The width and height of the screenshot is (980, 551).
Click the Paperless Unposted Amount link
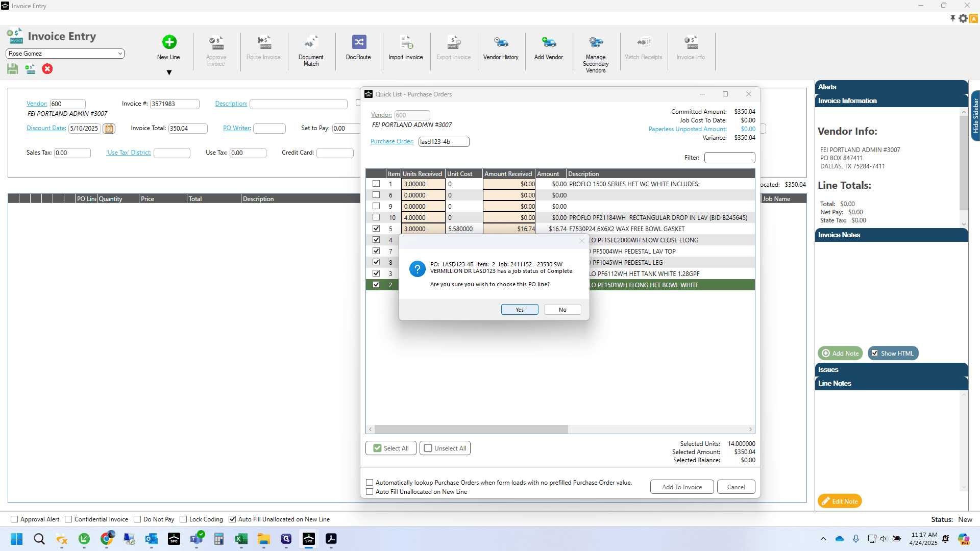[688, 129]
